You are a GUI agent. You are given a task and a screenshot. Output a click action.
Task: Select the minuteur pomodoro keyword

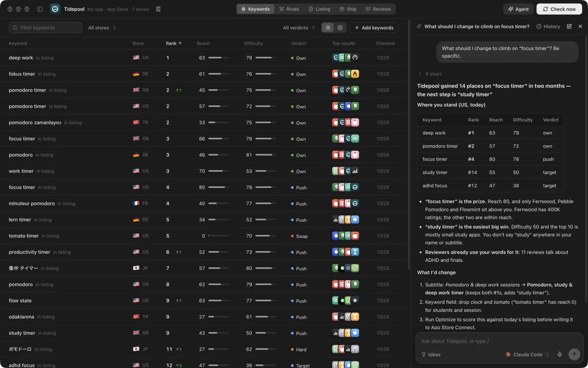coord(32,203)
